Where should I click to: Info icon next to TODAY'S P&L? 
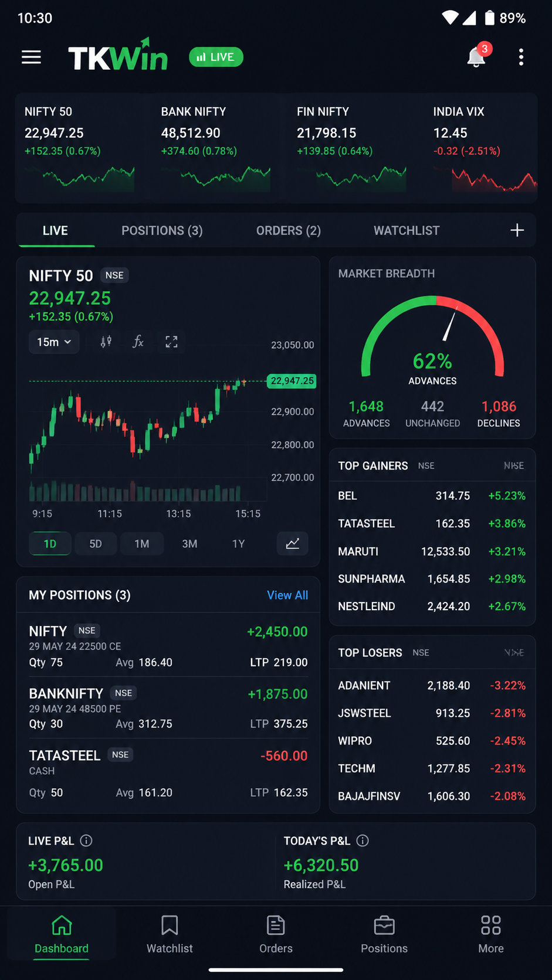pyautogui.click(x=363, y=841)
